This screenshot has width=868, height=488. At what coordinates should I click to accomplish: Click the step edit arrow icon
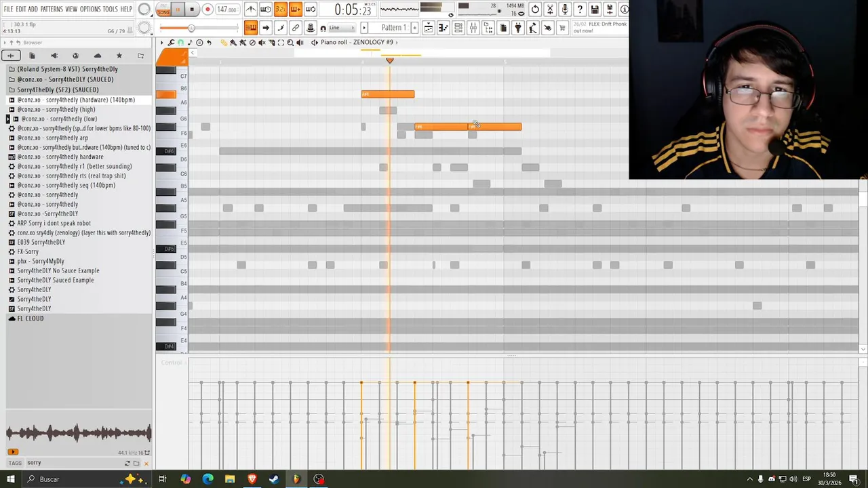pyautogui.click(x=266, y=28)
